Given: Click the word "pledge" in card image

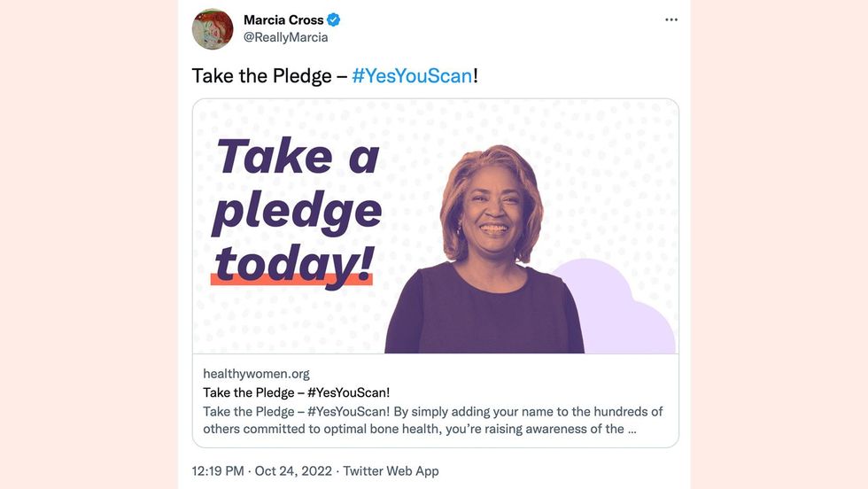Looking at the screenshot, I should 298,211.
